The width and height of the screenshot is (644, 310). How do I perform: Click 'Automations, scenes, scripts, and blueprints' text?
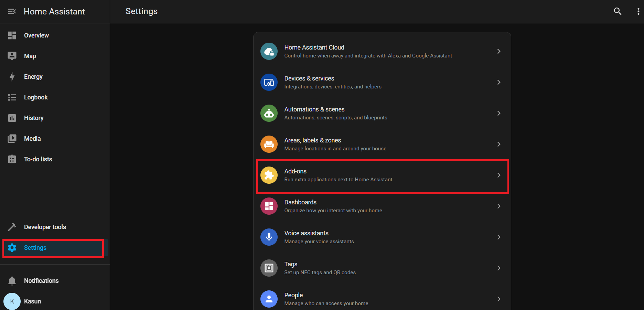click(x=336, y=118)
